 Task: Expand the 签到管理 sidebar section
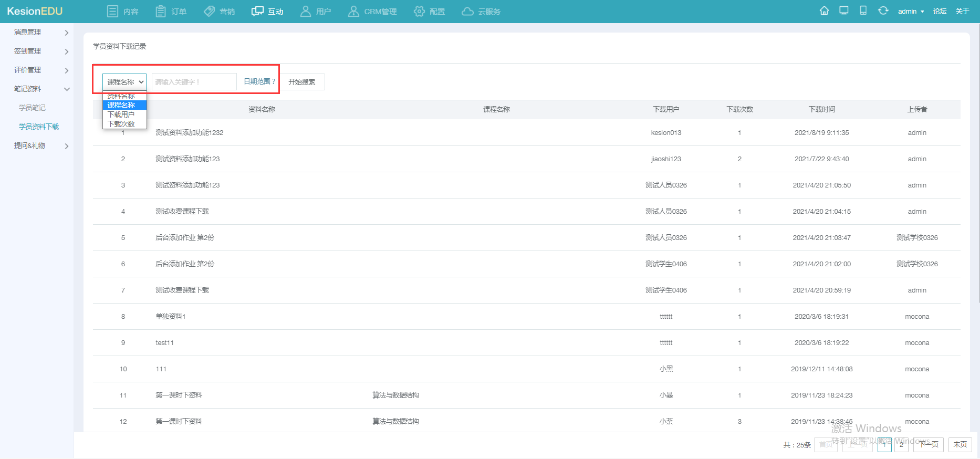[x=41, y=51]
